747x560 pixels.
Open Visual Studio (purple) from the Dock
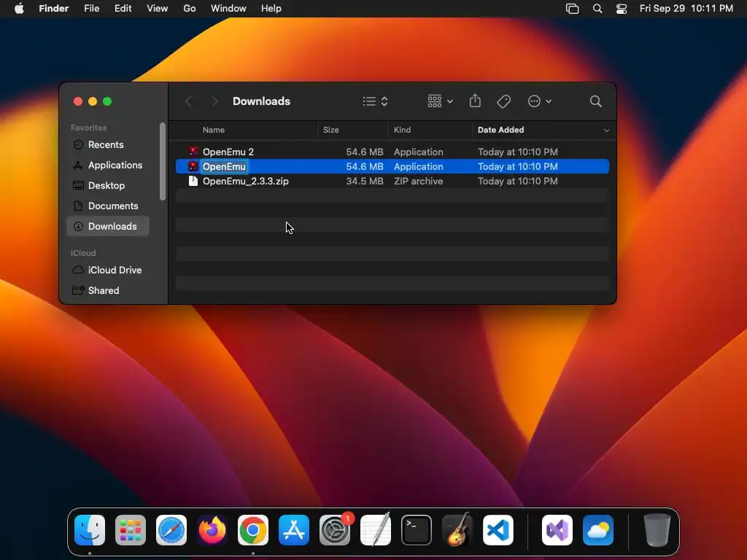pyautogui.click(x=557, y=530)
